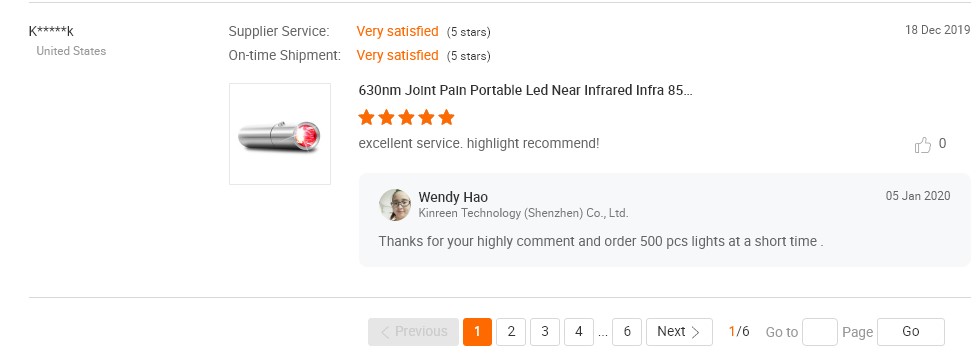Open the red LED flashlight product thumbnail
Image resolution: width=978 pixels, height=363 pixels.
coord(280,134)
